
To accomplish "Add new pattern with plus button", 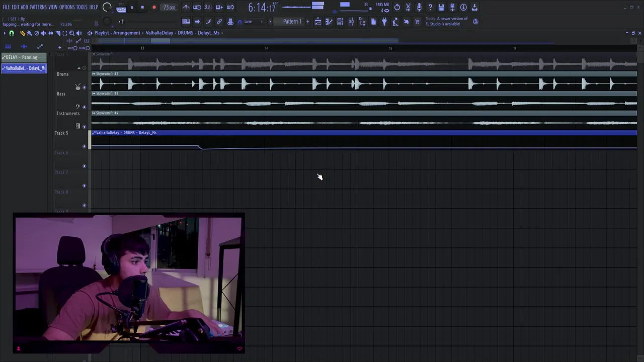I will tap(307, 22).
